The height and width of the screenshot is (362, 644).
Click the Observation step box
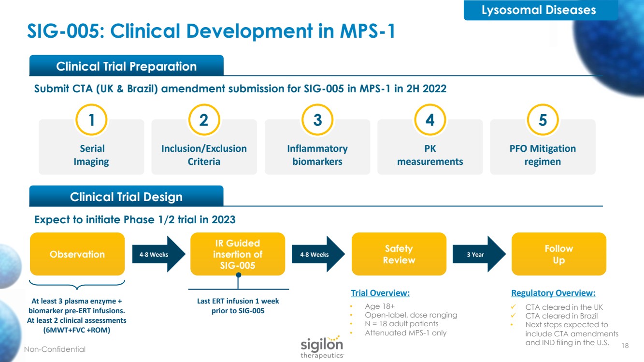(77, 254)
